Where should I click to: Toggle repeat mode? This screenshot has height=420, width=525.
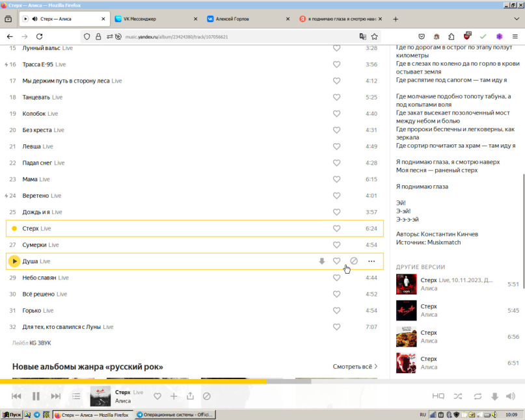point(478,396)
